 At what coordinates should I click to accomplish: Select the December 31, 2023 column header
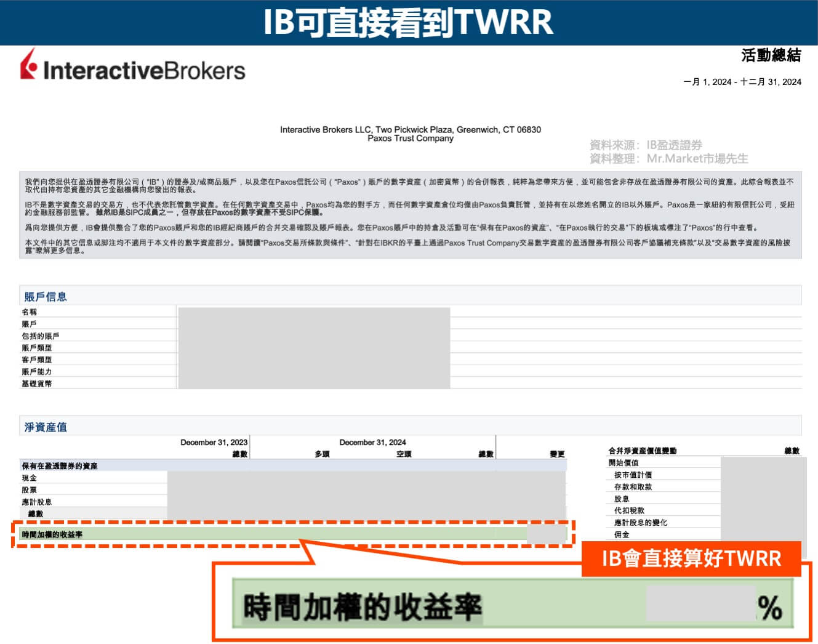tap(212, 441)
